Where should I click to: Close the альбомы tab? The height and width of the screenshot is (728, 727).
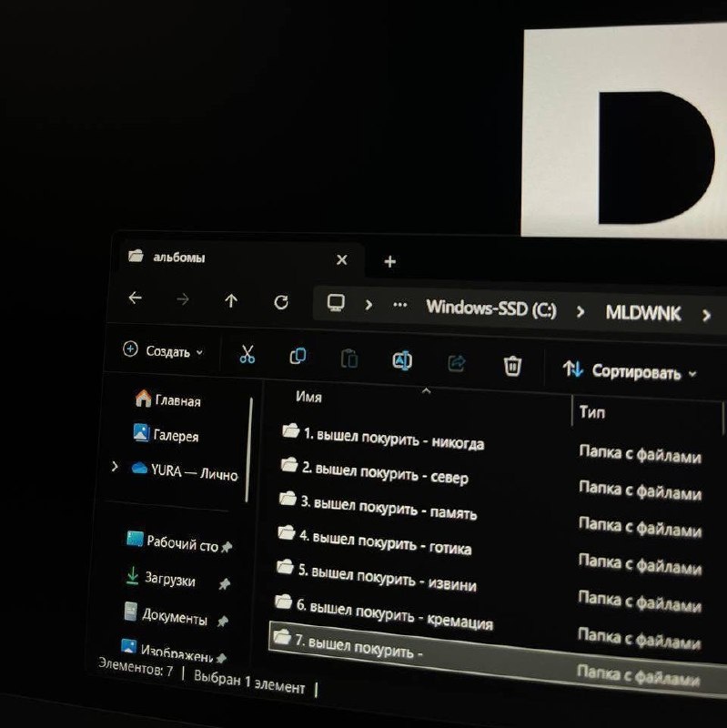342,260
